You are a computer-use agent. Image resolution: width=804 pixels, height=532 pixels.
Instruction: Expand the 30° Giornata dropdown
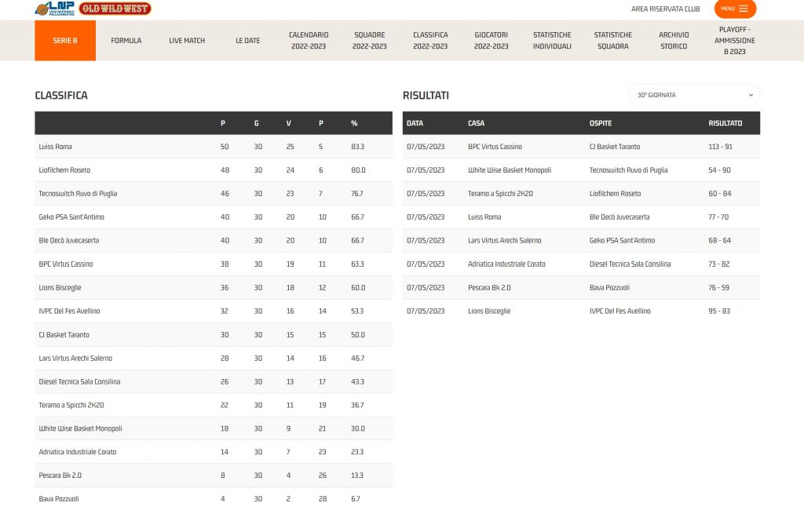tap(694, 95)
